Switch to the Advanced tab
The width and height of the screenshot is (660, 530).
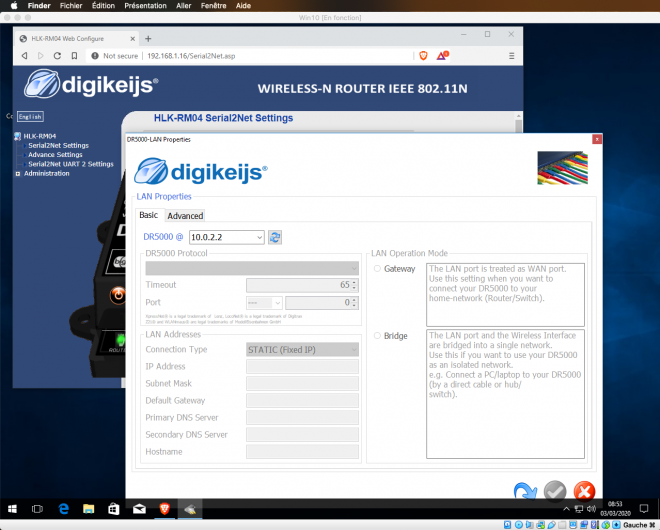pos(185,216)
